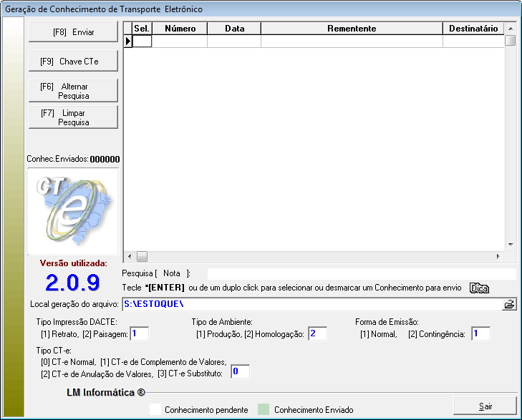Edit the Tipo Impressão DACTE value field
Viewport: 522px width, 420px height.
click(139, 333)
